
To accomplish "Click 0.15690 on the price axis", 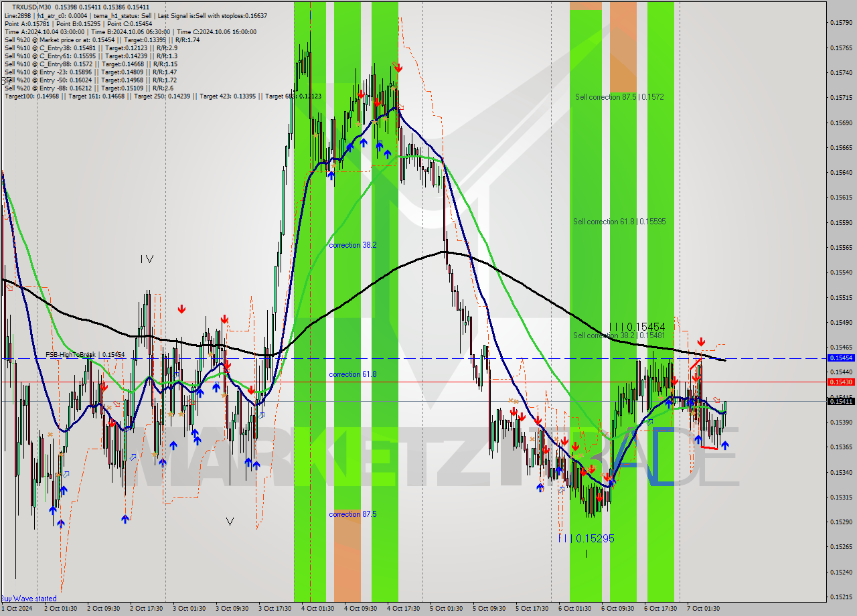I will (841, 123).
